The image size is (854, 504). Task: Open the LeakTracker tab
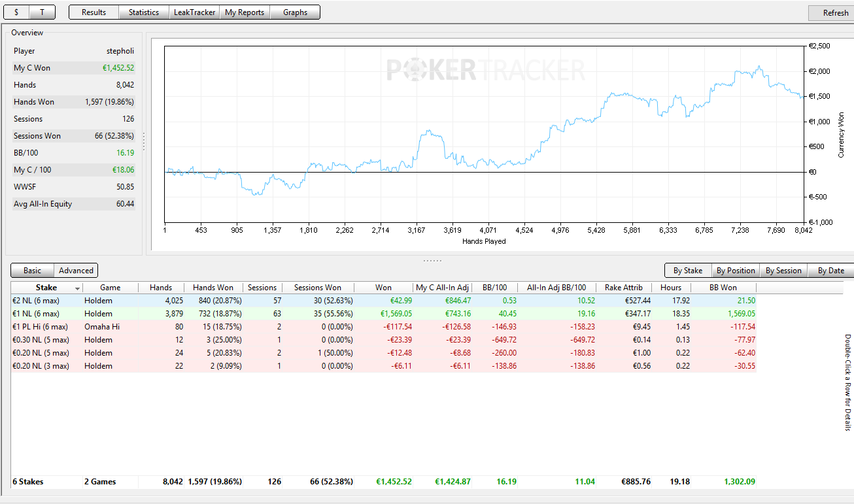click(194, 12)
